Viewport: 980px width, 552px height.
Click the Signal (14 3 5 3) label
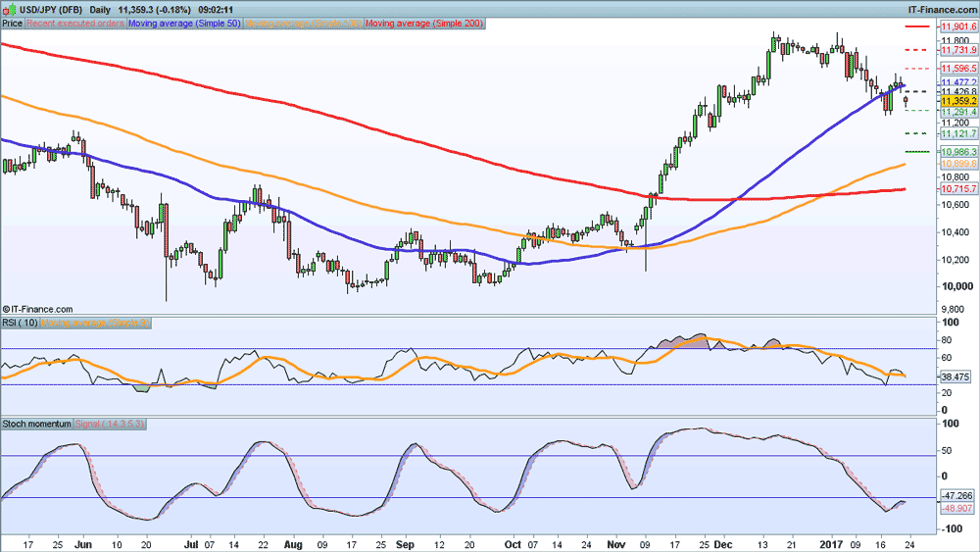point(110,424)
